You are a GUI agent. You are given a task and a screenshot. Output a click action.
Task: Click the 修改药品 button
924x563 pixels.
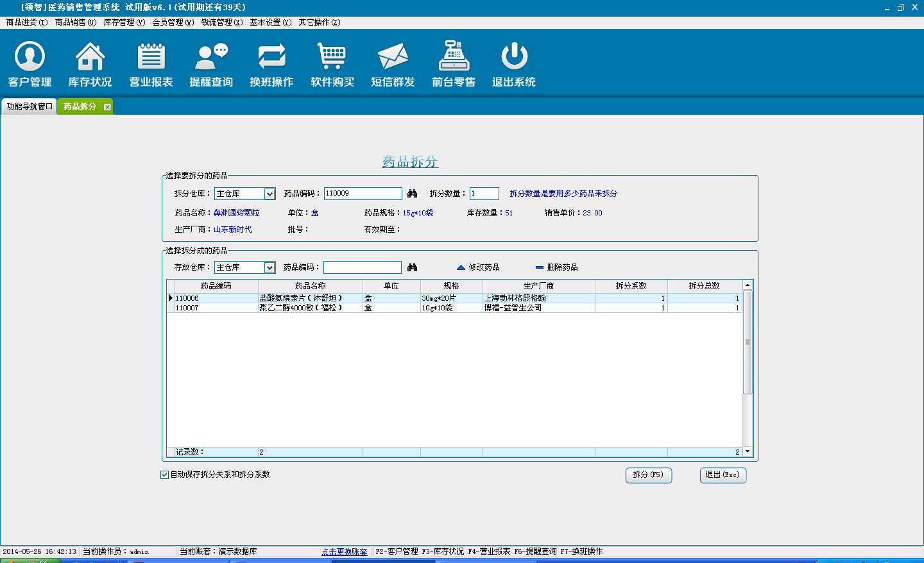coord(478,267)
